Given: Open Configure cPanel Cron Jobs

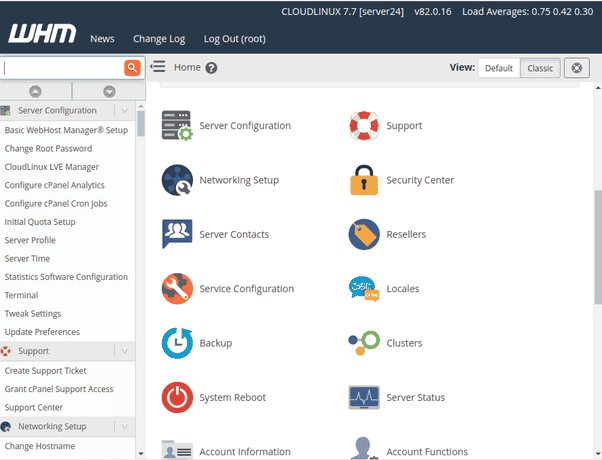Looking at the screenshot, I should [56, 204].
